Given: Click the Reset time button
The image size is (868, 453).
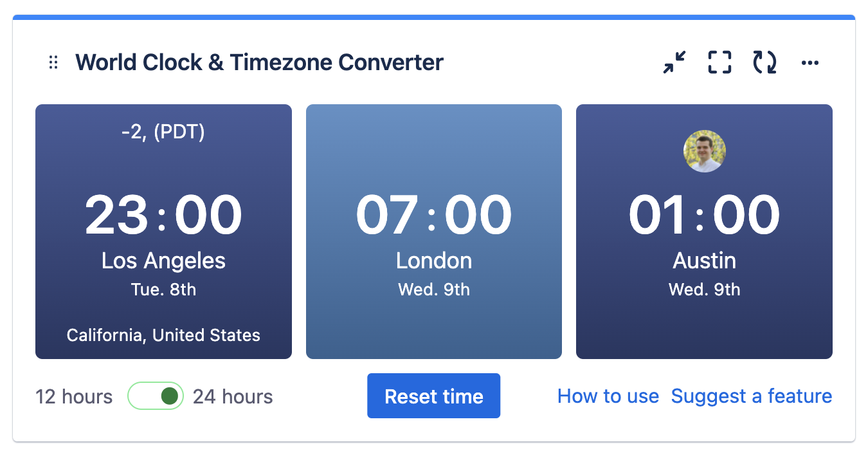Looking at the screenshot, I should (x=434, y=396).
